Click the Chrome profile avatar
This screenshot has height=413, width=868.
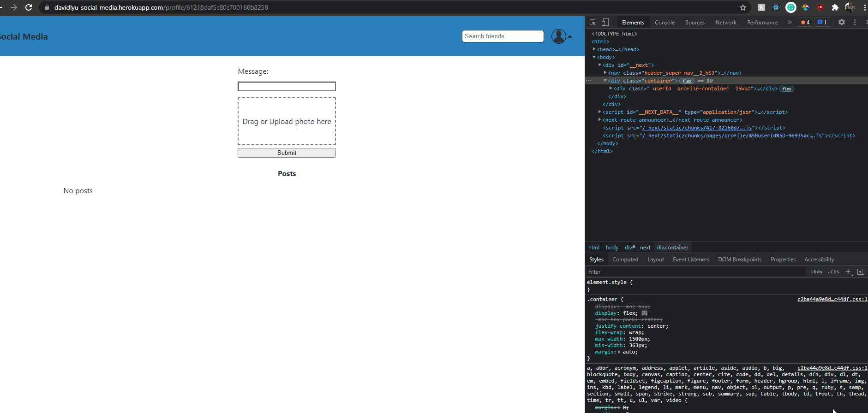(x=850, y=7)
